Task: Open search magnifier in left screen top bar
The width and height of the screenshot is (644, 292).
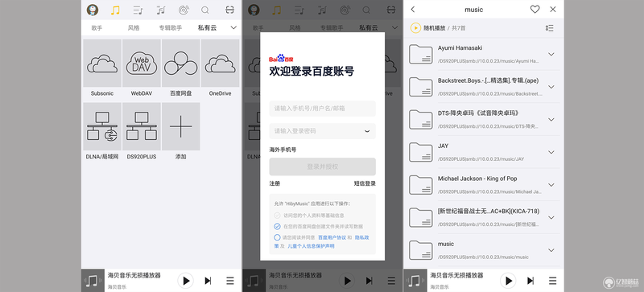Action: [205, 10]
